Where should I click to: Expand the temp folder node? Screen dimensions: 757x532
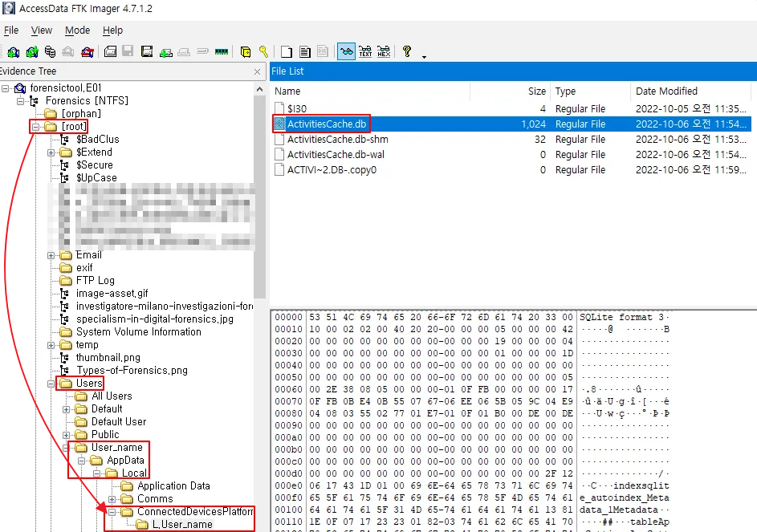[51, 345]
